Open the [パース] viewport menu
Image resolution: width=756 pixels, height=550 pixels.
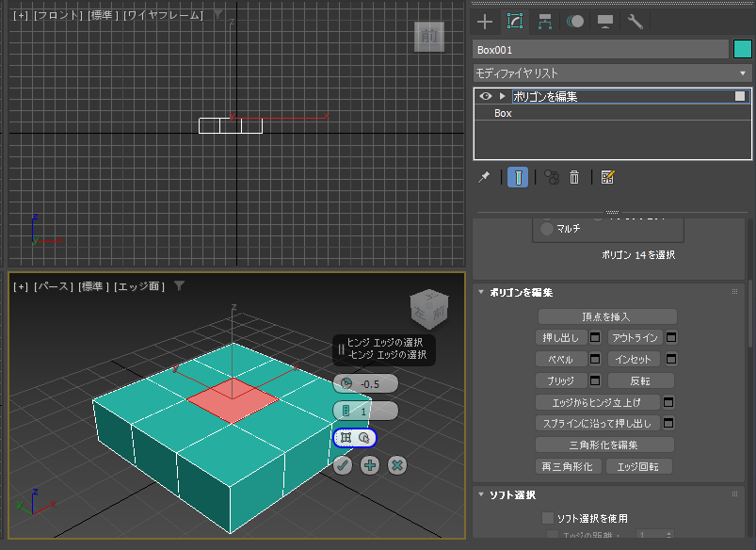(x=53, y=286)
